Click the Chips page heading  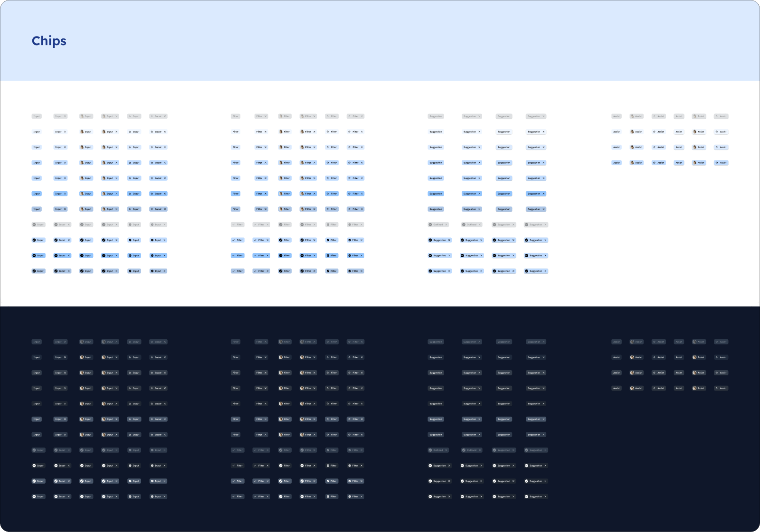[x=49, y=41]
